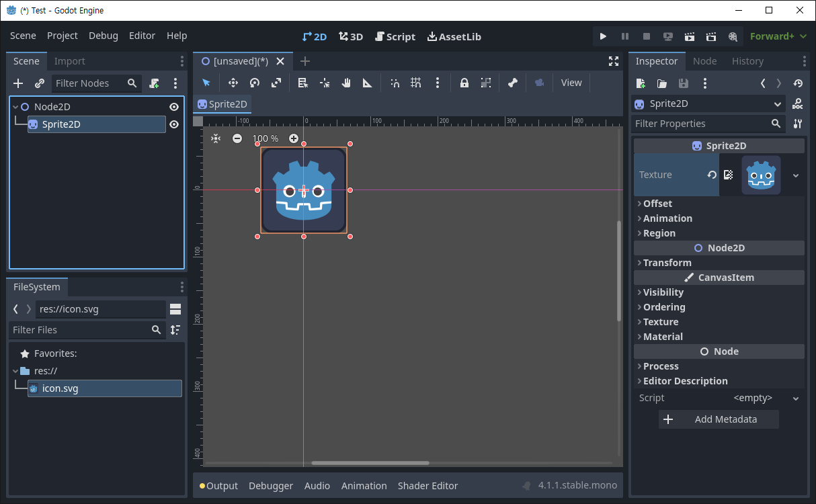This screenshot has width=816, height=504.
Task: Toggle distraction-free mode expand icon
Action: [x=614, y=61]
